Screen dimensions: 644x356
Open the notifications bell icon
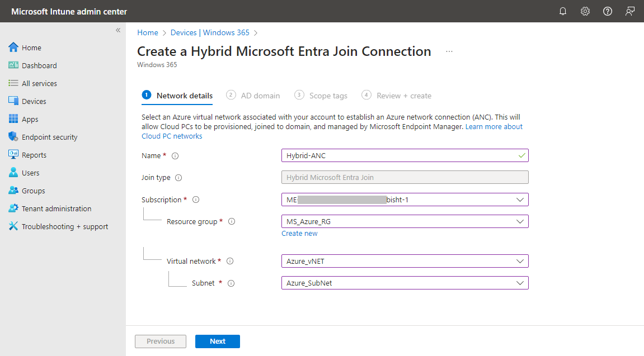[x=563, y=11]
